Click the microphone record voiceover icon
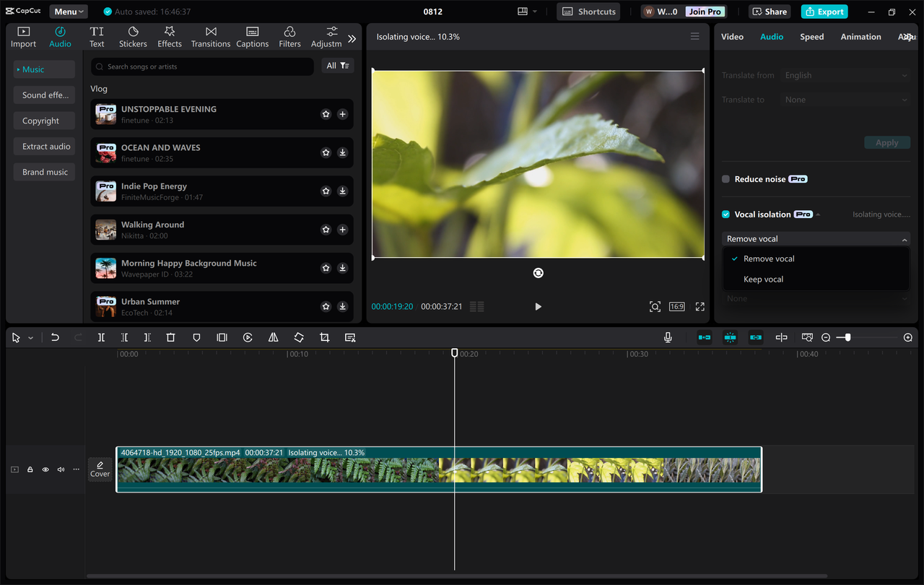 [x=668, y=337]
